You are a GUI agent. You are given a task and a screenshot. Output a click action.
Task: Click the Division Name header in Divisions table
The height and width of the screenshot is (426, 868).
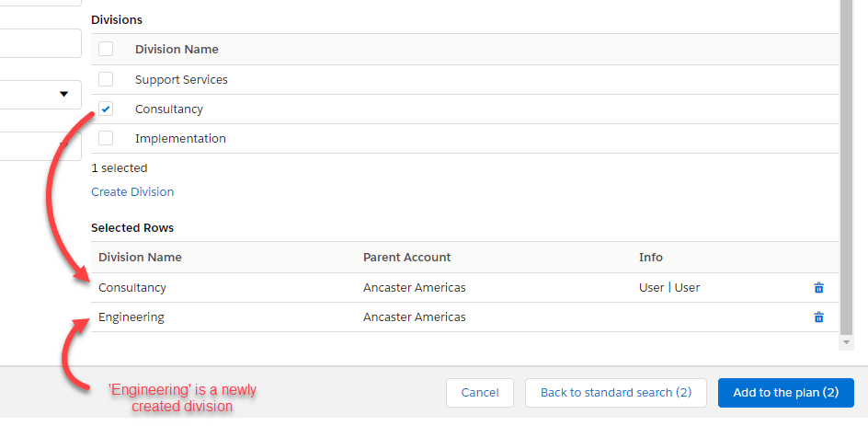[177, 50]
